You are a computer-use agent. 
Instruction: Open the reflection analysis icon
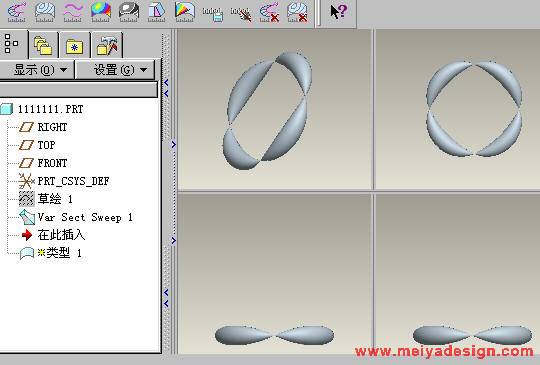pyautogui.click(x=129, y=12)
